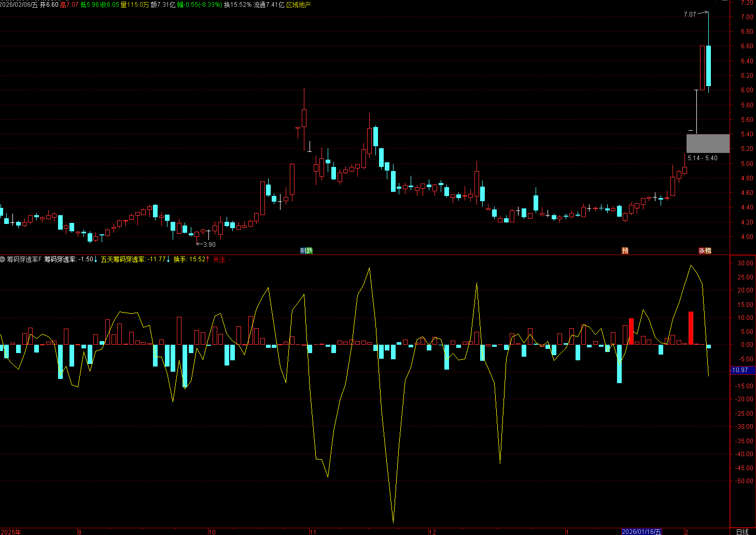
Task: Click month 10 tick on time axis
Action: pyautogui.click(x=212, y=532)
